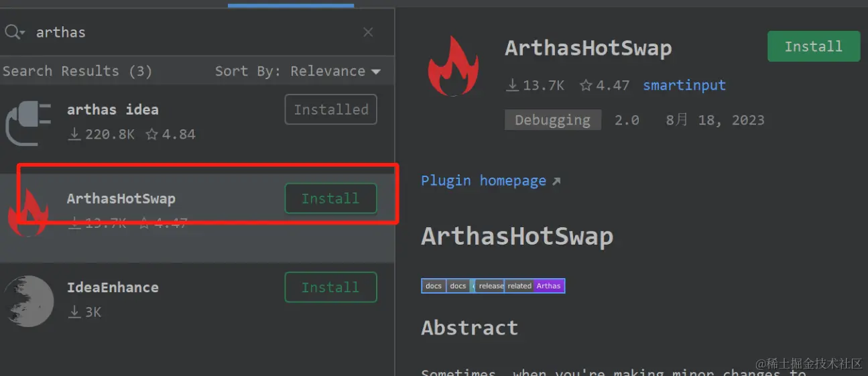The height and width of the screenshot is (376, 868).
Task: Click the 220.8K downloads count
Action: click(x=102, y=134)
